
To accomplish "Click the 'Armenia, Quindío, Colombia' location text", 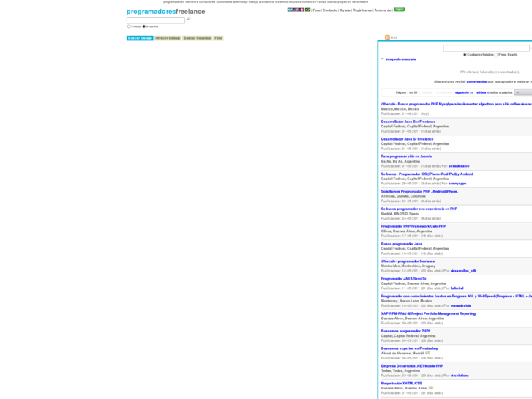I will point(403,196).
